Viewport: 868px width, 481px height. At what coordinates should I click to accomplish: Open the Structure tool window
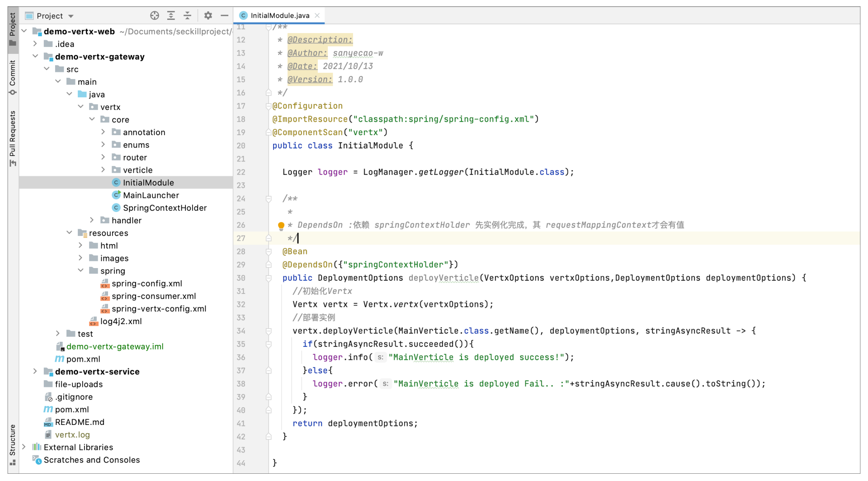[13, 444]
